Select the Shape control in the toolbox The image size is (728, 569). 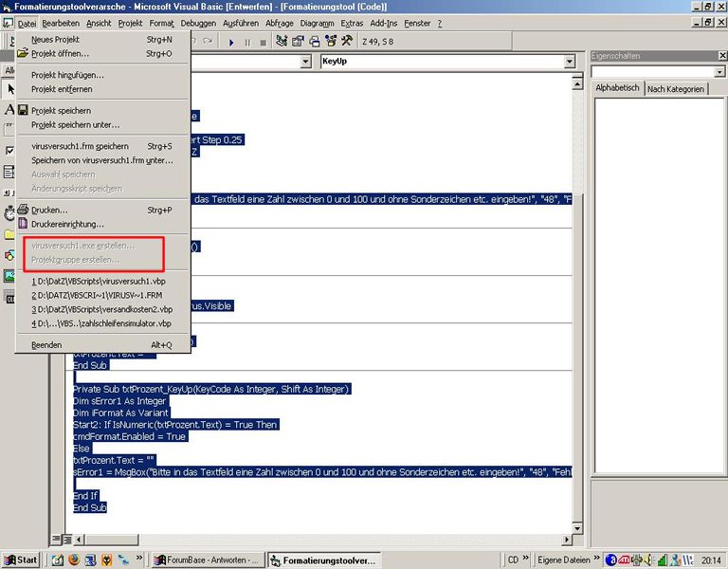click(9, 255)
